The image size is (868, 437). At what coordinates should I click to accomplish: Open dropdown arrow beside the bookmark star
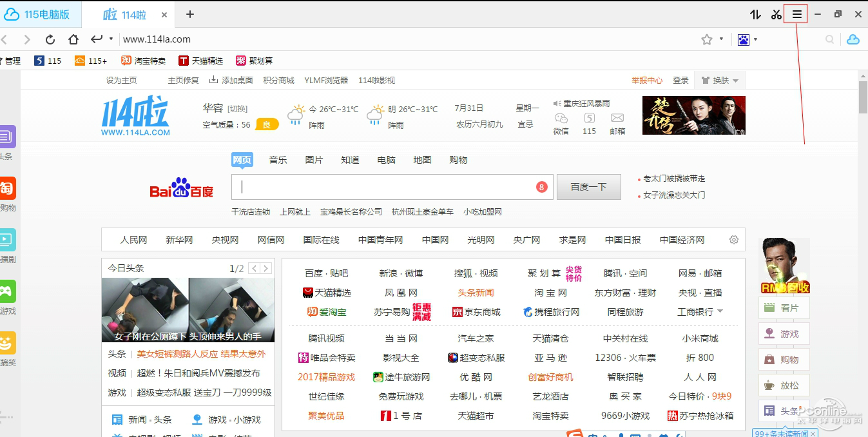tap(722, 39)
